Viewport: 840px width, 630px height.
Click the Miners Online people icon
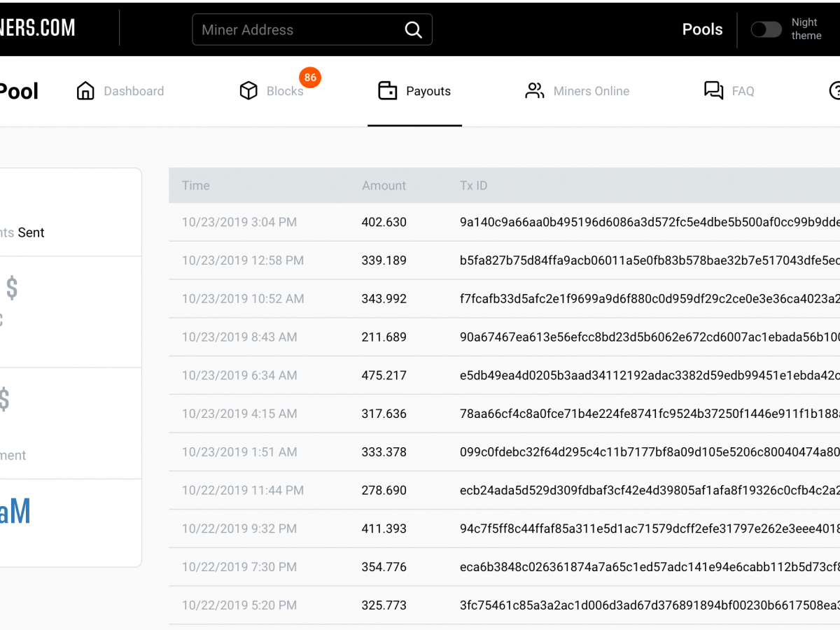coord(535,90)
